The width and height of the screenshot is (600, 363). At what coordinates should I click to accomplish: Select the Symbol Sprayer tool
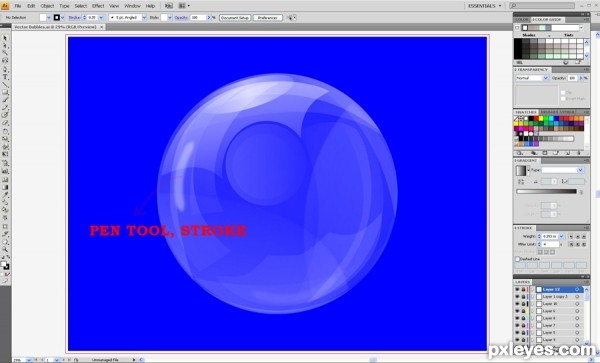pos(5,164)
